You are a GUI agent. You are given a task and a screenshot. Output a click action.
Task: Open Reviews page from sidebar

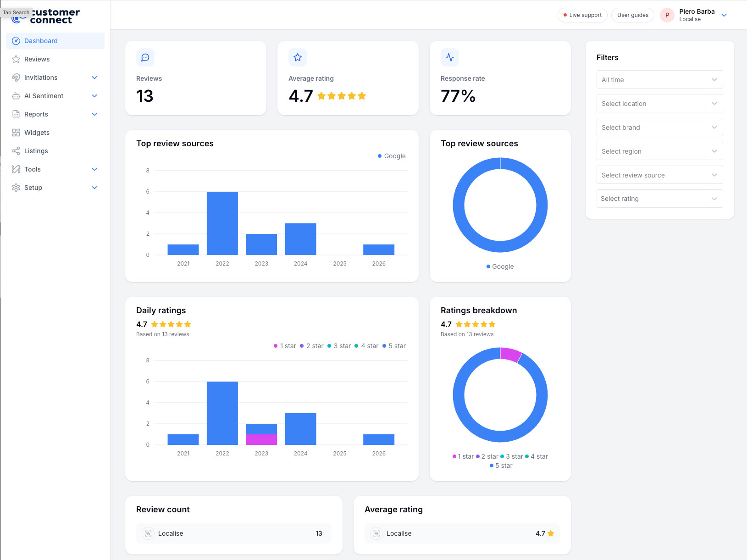click(55, 59)
